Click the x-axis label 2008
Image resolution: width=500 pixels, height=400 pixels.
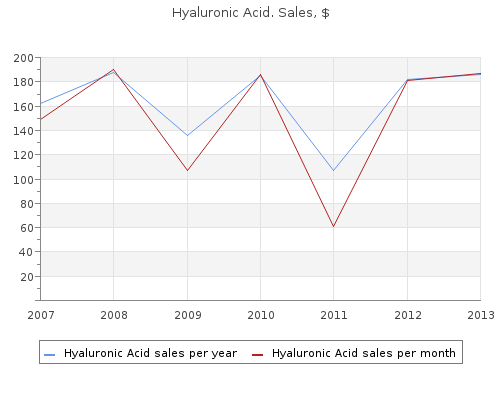(x=114, y=315)
